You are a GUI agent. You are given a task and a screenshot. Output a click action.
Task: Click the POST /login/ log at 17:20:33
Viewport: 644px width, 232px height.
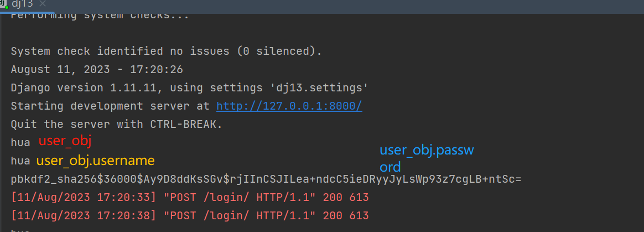(x=189, y=197)
